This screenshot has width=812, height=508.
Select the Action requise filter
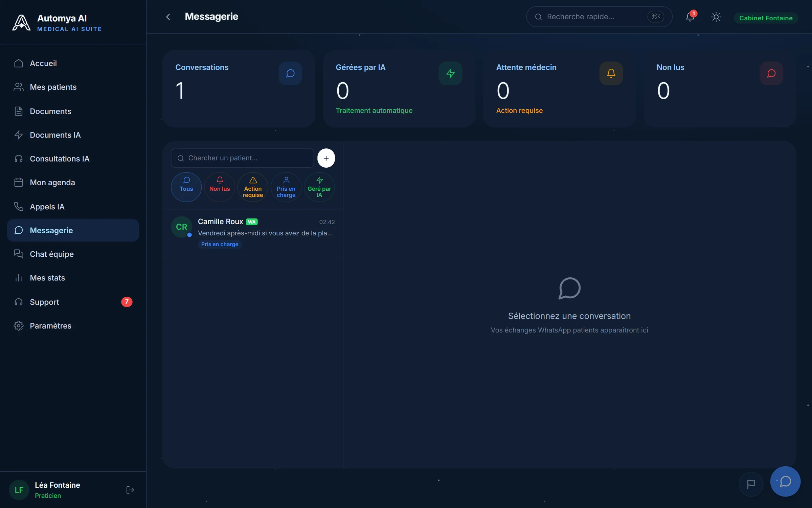(x=253, y=187)
